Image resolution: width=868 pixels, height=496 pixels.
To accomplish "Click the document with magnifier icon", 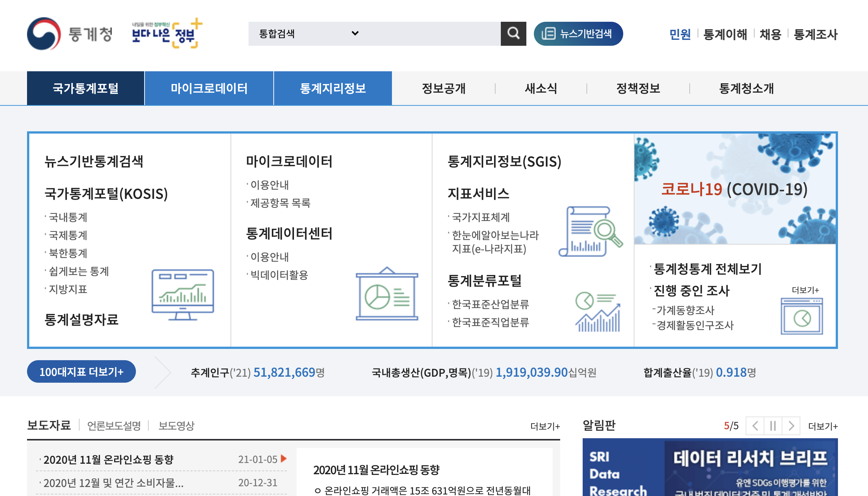I will coord(591,231).
